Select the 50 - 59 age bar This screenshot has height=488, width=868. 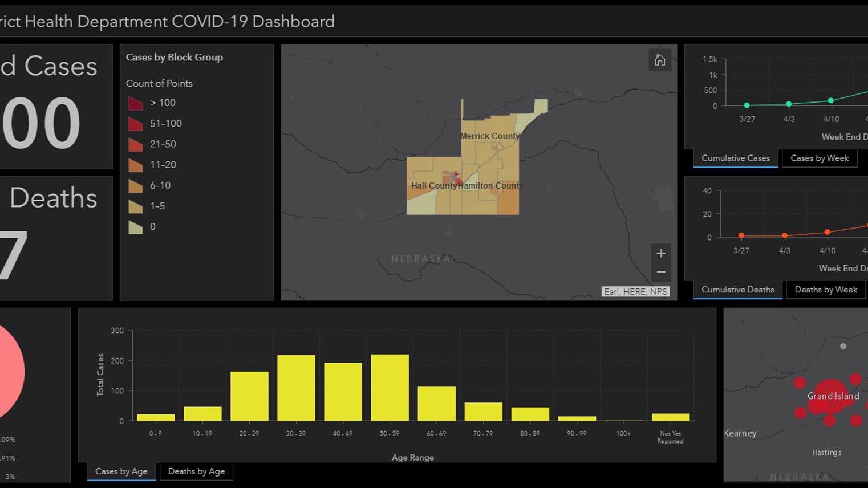pyautogui.click(x=390, y=388)
